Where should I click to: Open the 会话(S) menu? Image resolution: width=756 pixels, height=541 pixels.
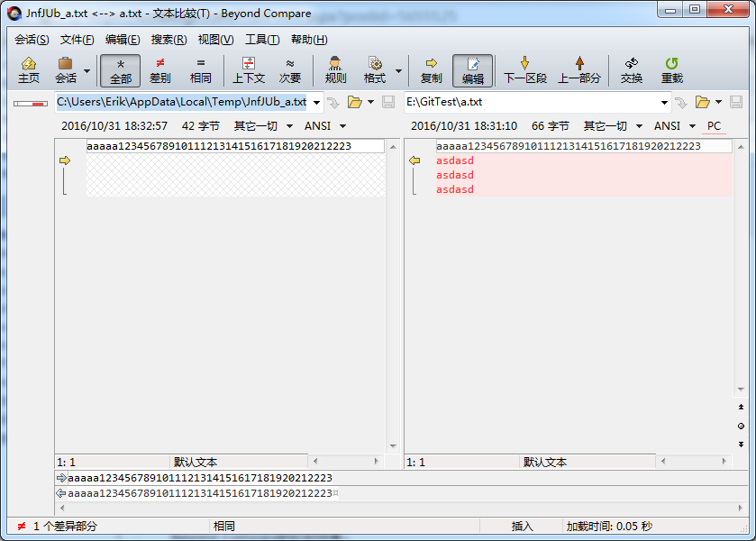pyautogui.click(x=32, y=40)
